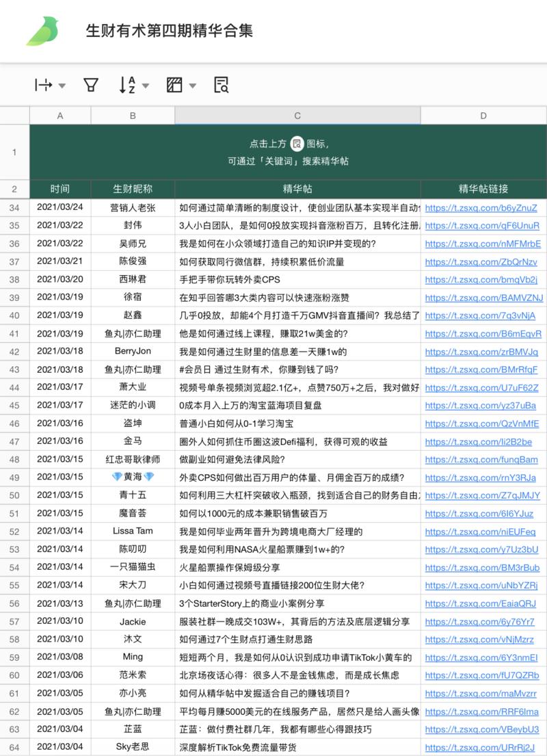Select column header C
The width and height of the screenshot is (547, 756).
(x=296, y=115)
